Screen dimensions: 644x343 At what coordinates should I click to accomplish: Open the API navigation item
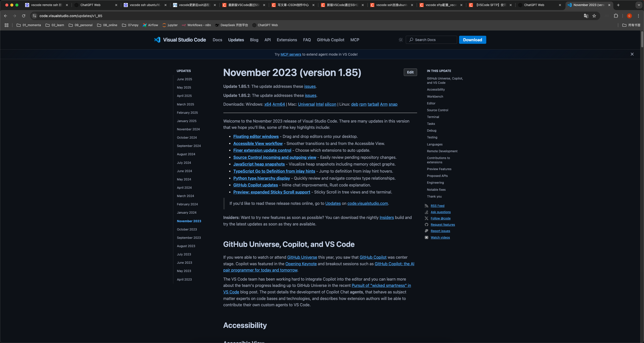pyautogui.click(x=267, y=40)
